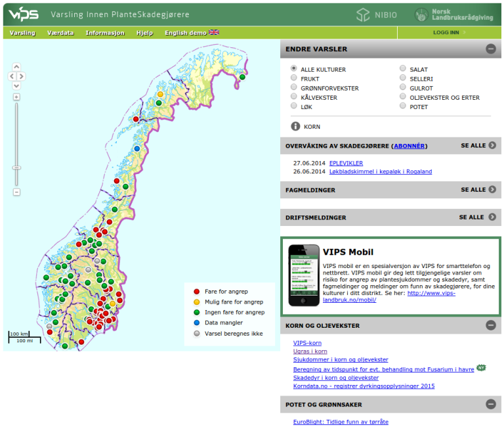The image size is (504, 427).
Task: Open the VIPS-korn link
Action: coord(307,343)
